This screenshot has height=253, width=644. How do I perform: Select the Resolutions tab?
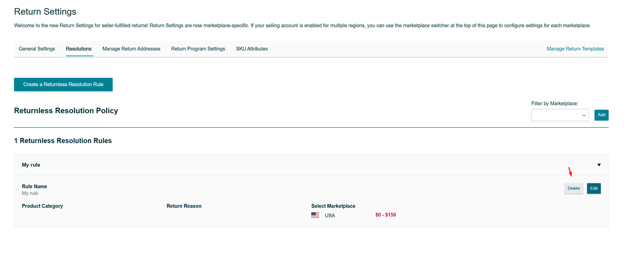[78, 49]
